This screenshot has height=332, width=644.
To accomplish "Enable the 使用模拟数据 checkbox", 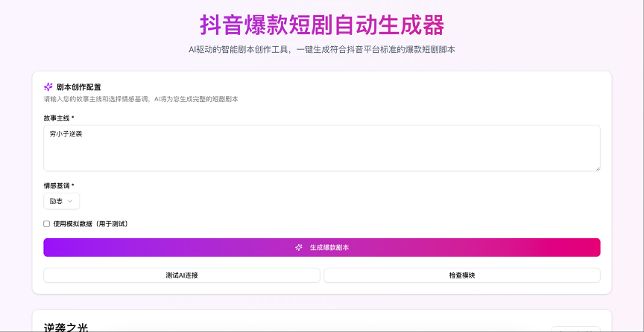I will (x=46, y=223).
